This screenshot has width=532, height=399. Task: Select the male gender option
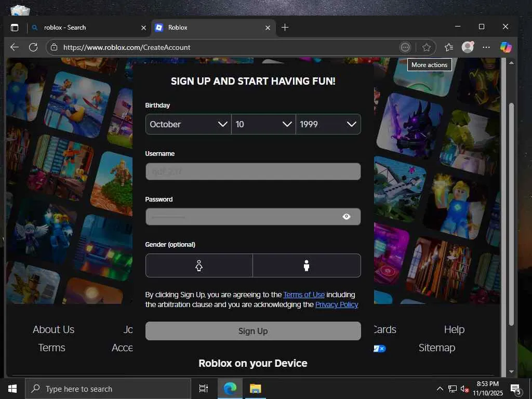coord(307,265)
